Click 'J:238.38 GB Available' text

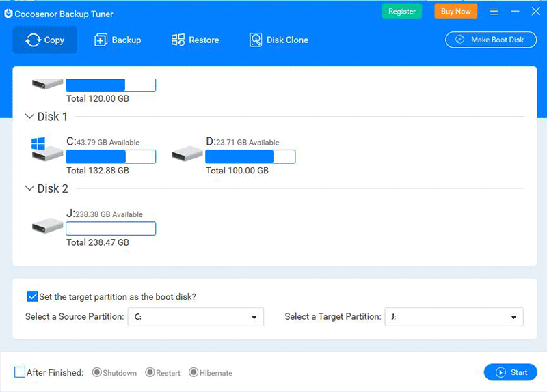click(x=105, y=214)
